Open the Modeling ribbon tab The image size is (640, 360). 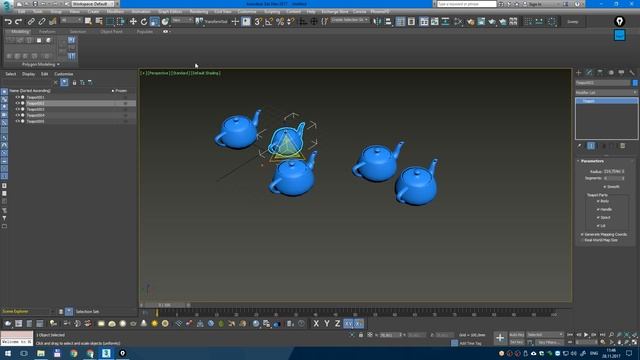(20, 31)
